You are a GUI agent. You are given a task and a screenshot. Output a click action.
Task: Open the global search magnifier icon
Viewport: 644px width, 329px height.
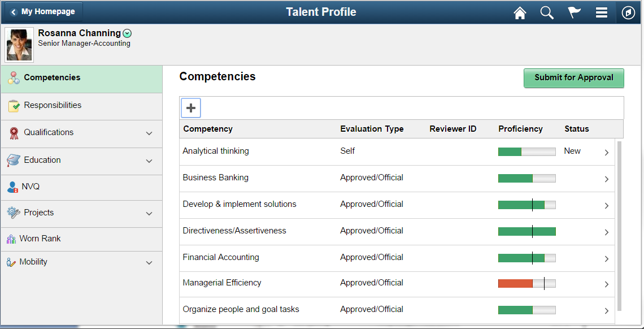tap(547, 13)
